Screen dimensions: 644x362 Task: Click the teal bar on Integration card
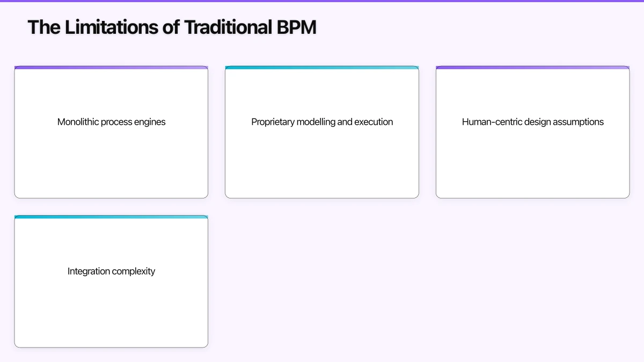tap(111, 217)
